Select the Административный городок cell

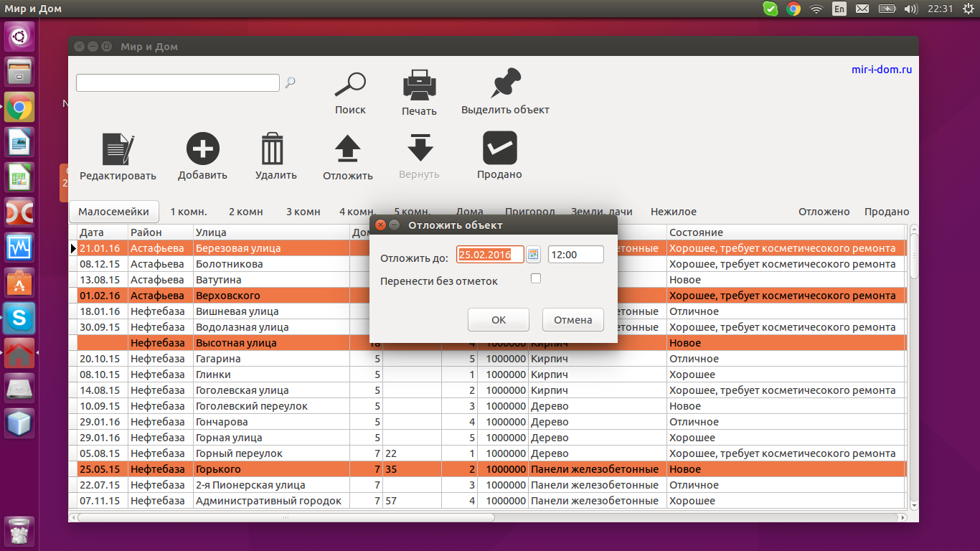click(x=271, y=501)
